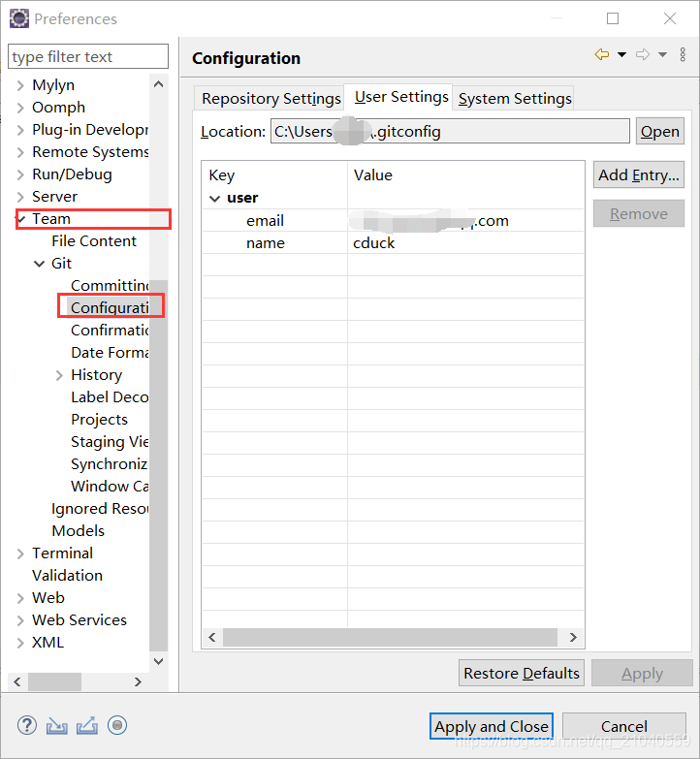Collapse the Git tree node
700x759 pixels.
tap(39, 264)
